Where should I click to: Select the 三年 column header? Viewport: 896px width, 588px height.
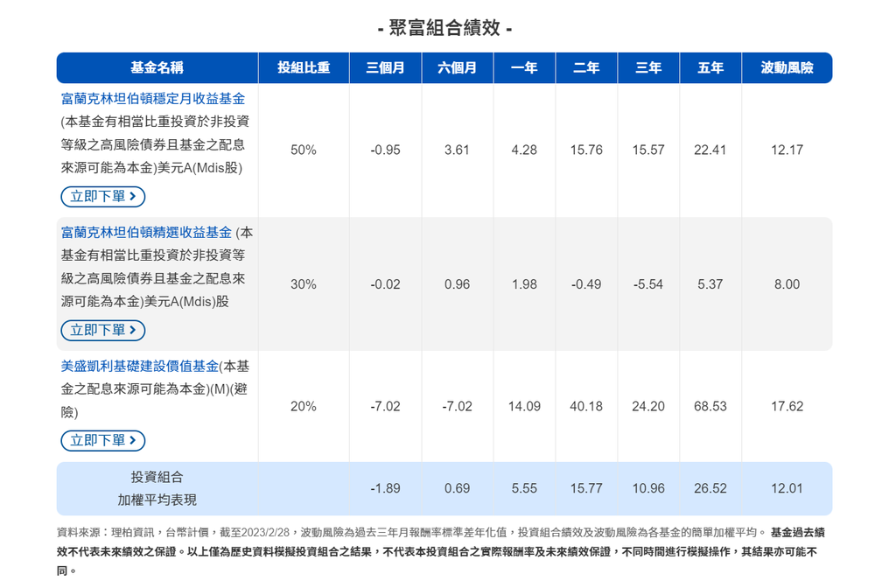(x=648, y=68)
